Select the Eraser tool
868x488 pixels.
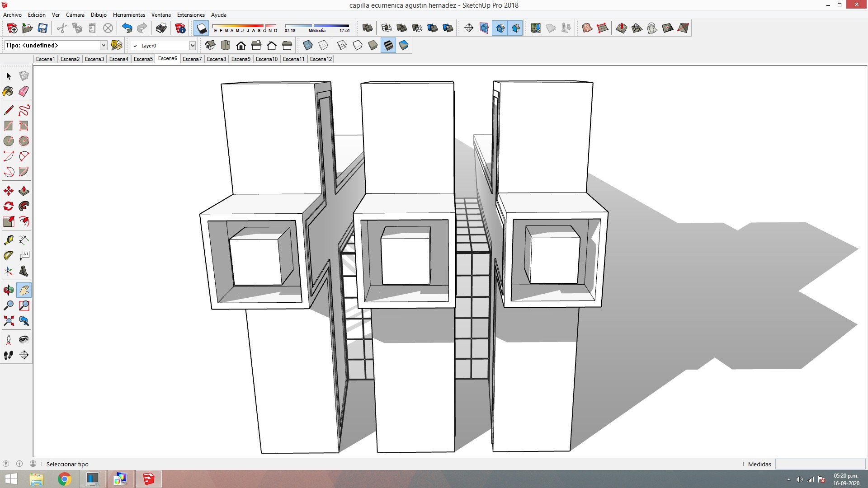24,91
